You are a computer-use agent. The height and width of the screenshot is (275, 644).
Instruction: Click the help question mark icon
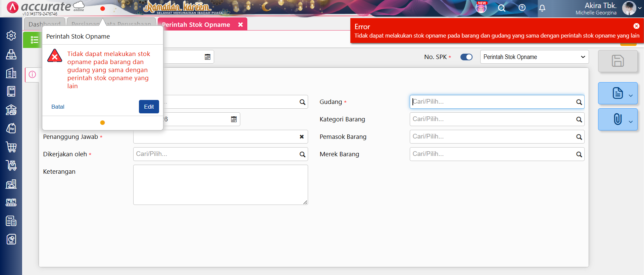click(522, 8)
